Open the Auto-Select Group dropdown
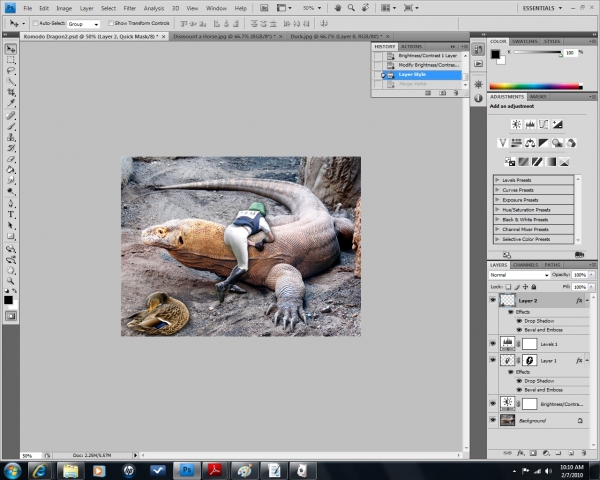The width and height of the screenshot is (600, 480). [x=83, y=24]
